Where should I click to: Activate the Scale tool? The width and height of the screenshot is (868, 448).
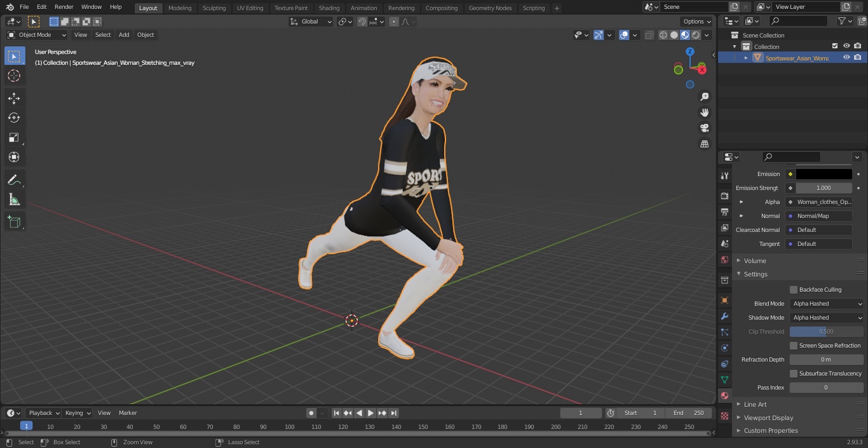point(14,137)
